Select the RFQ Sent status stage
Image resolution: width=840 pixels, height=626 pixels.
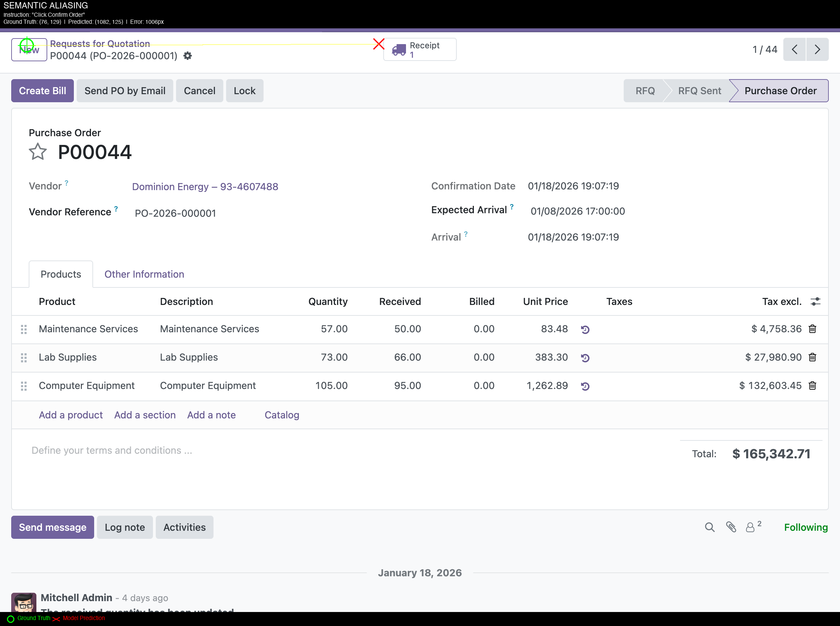(699, 91)
